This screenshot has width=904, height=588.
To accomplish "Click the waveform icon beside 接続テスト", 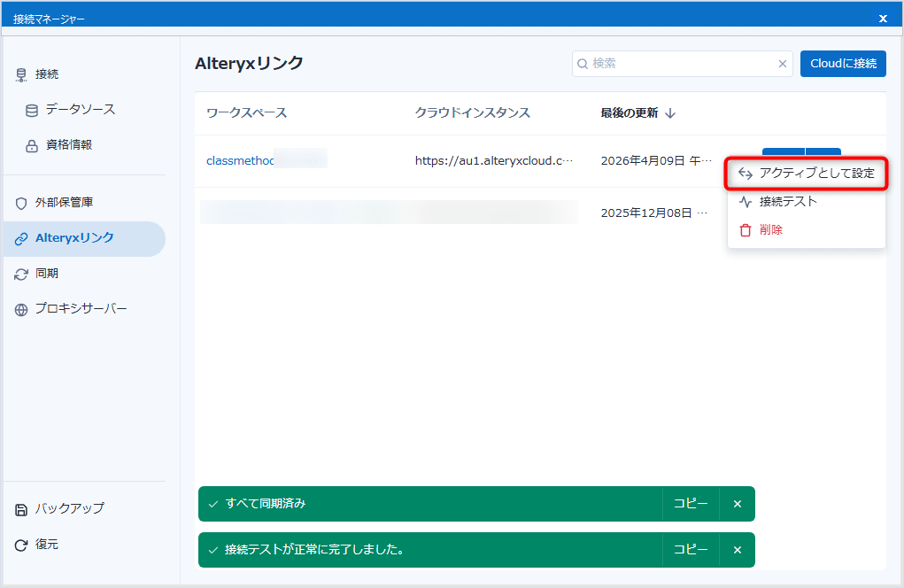I will [x=745, y=201].
